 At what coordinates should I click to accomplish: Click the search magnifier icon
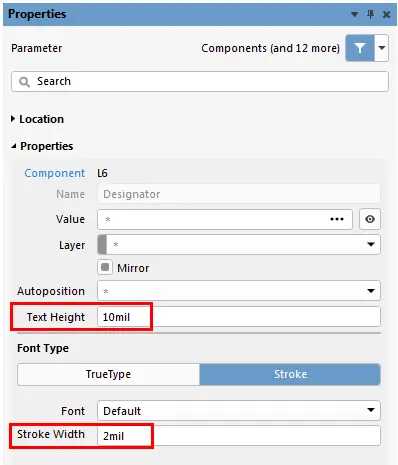[24, 82]
